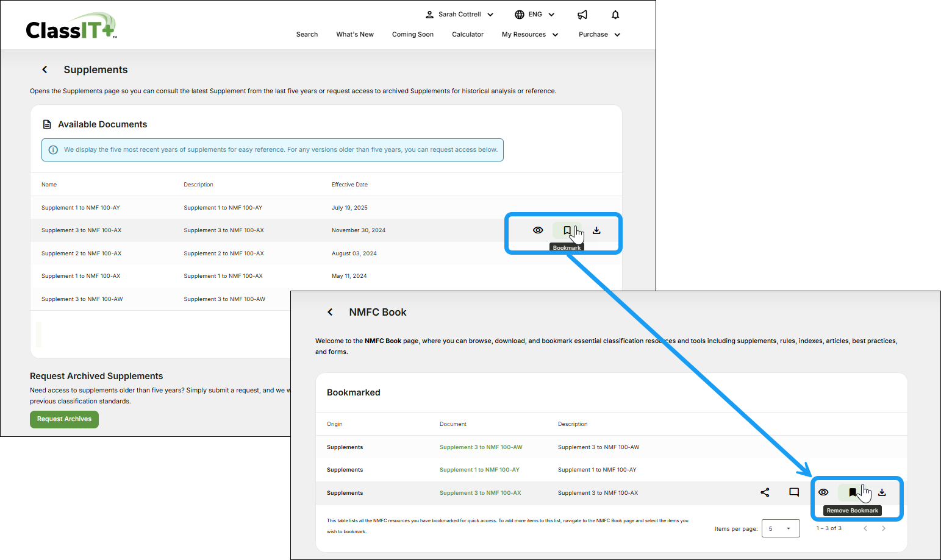Download Supplement 3 to NMF 100-AX in Supplements list

596,230
